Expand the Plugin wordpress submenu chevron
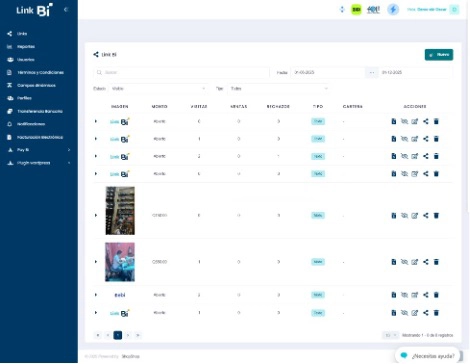Image resolution: width=470 pixels, height=364 pixels. pyautogui.click(x=69, y=163)
